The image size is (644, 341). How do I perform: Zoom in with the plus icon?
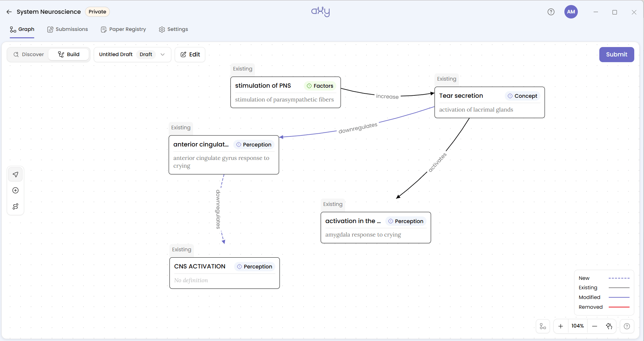pos(561,326)
